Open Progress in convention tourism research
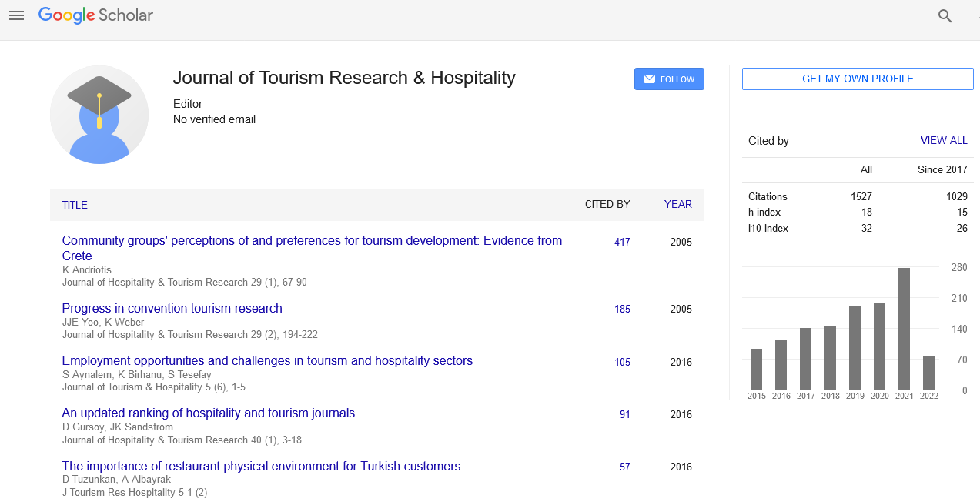 [172, 309]
